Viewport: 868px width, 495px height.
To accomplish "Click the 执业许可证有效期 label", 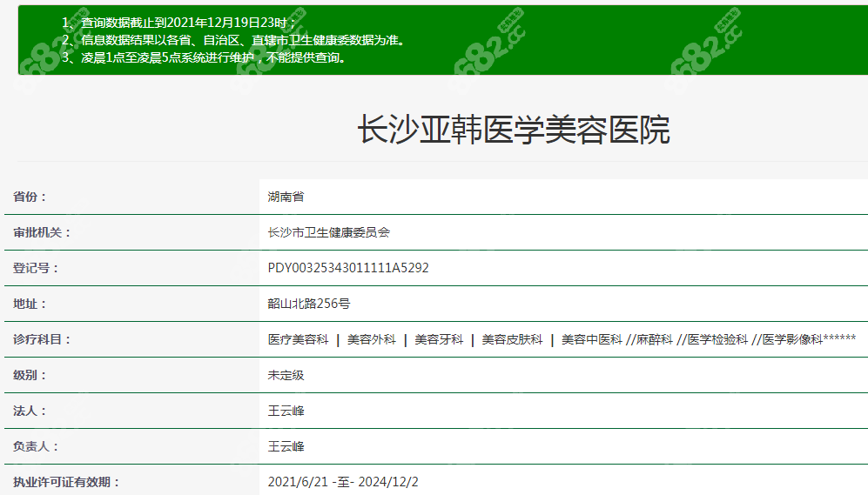I will (x=66, y=482).
